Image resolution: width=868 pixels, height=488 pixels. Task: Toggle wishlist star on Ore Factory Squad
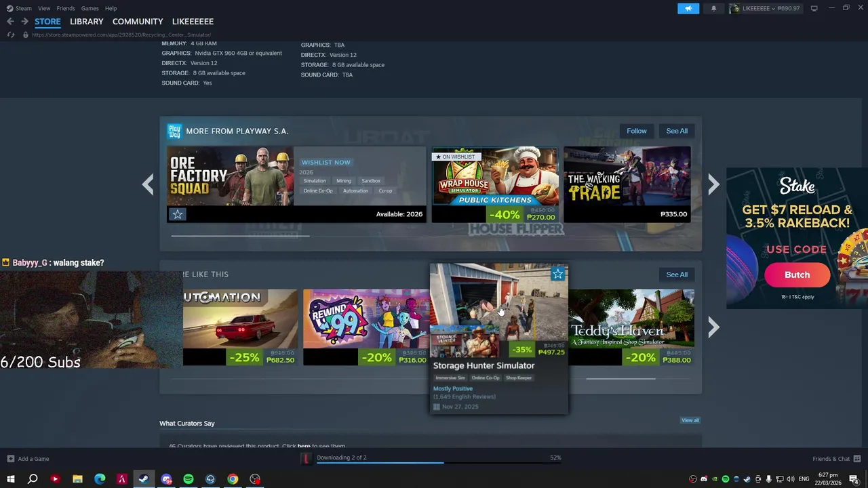pyautogui.click(x=177, y=214)
